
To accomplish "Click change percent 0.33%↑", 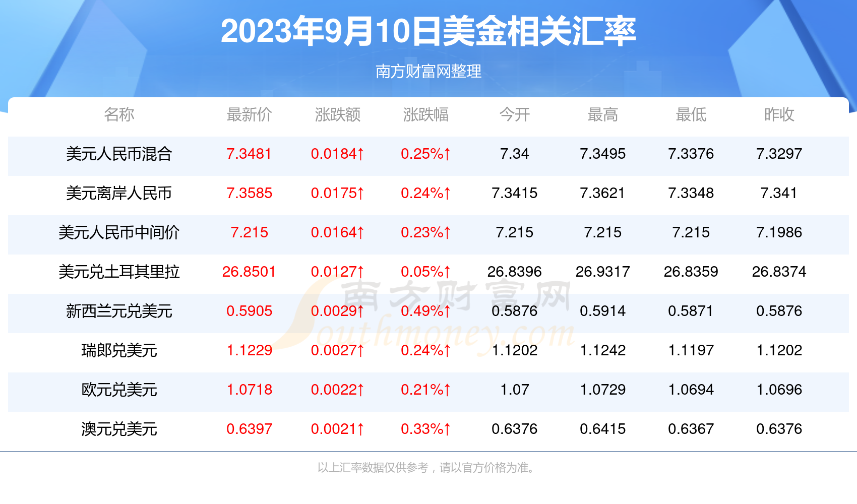I will coord(426,429).
